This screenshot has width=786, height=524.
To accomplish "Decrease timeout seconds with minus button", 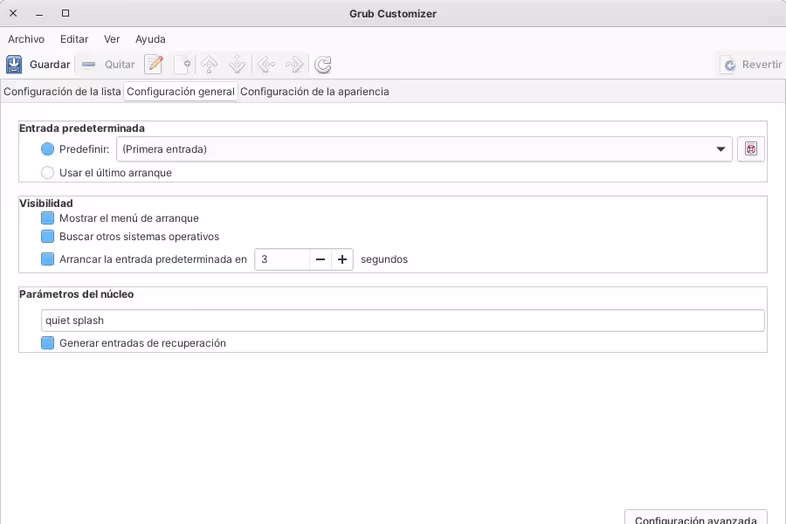I will (320, 259).
